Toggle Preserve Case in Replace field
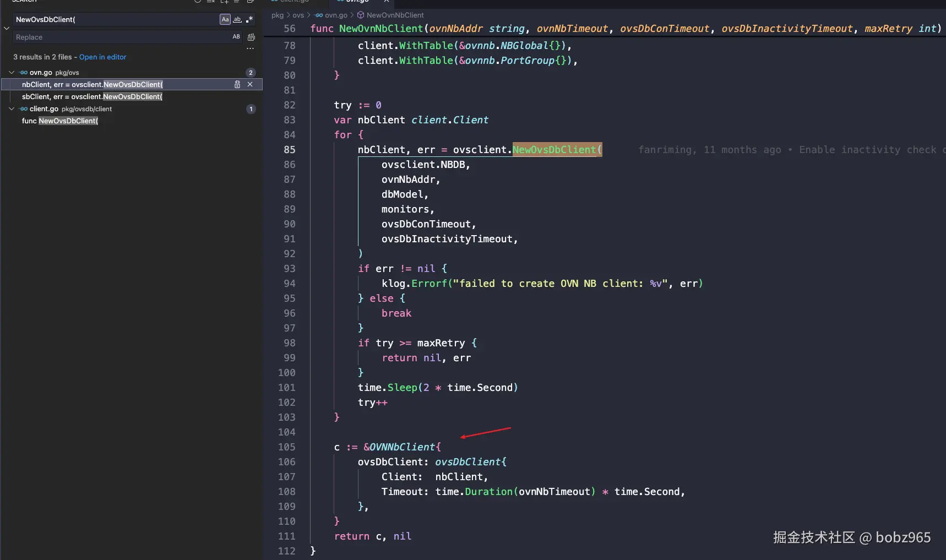 click(236, 37)
